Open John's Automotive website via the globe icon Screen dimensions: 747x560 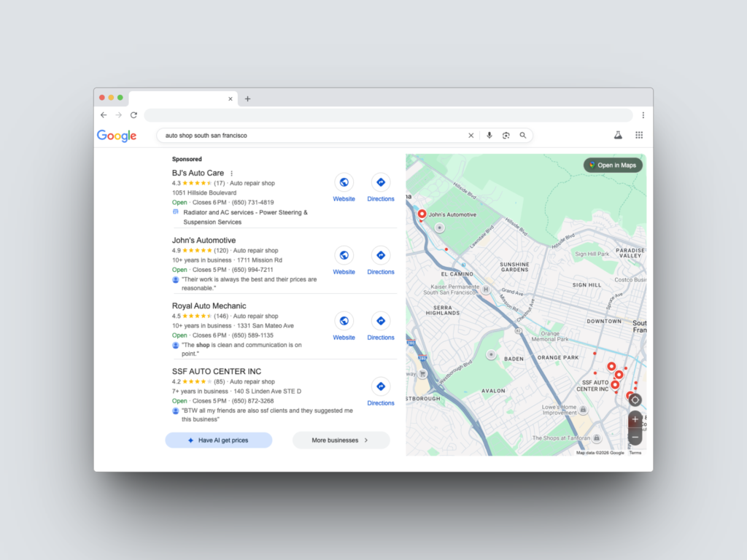click(344, 257)
